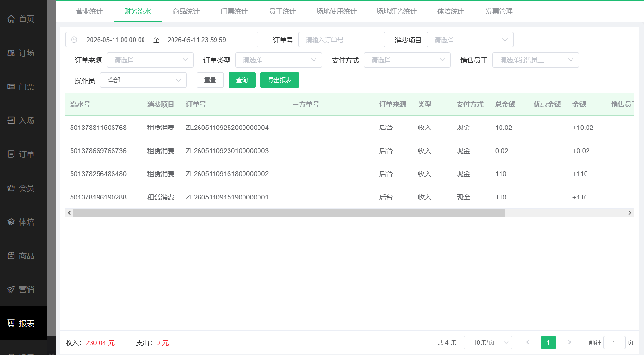This screenshot has width=644, height=355.
Task: Go to next page arrow
Action: tap(569, 342)
